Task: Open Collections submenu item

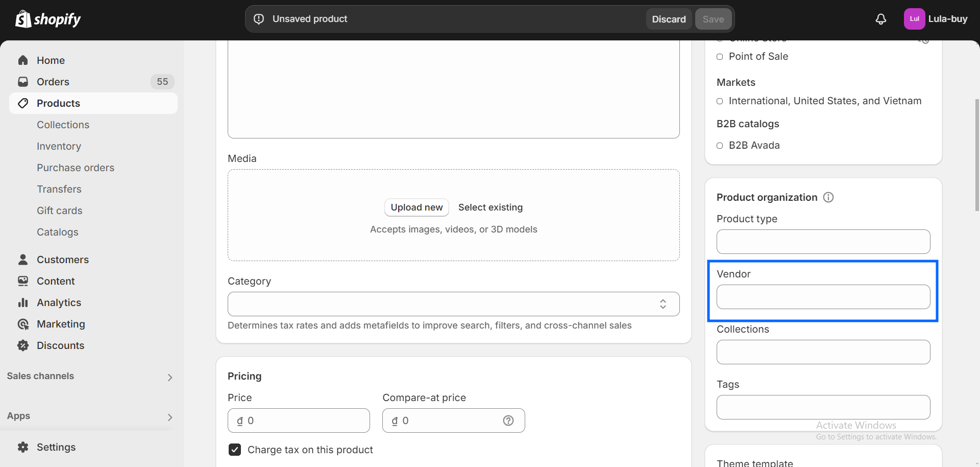Action: tap(63, 125)
